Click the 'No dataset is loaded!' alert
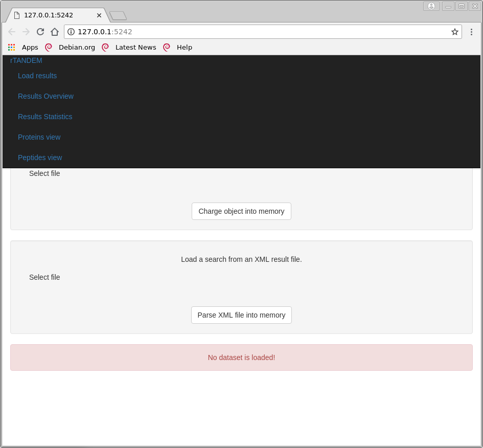Viewport: 483px width, 448px height. (241, 357)
